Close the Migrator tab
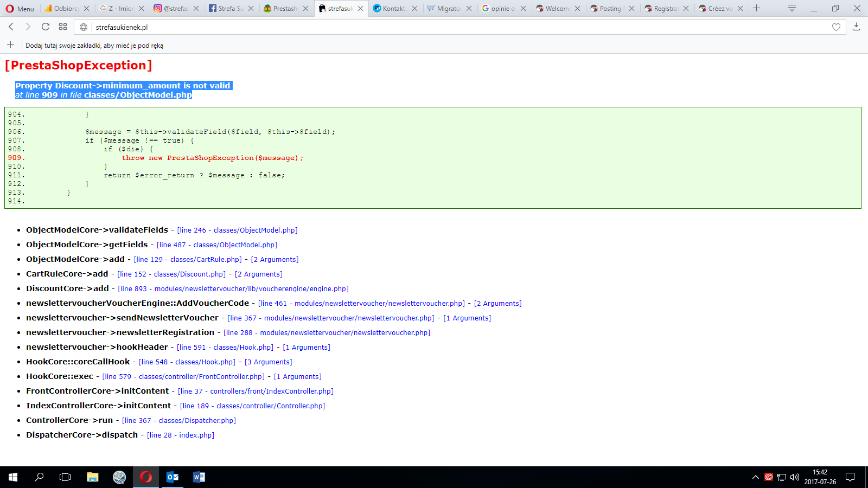This screenshot has width=868, height=488. coord(469,9)
